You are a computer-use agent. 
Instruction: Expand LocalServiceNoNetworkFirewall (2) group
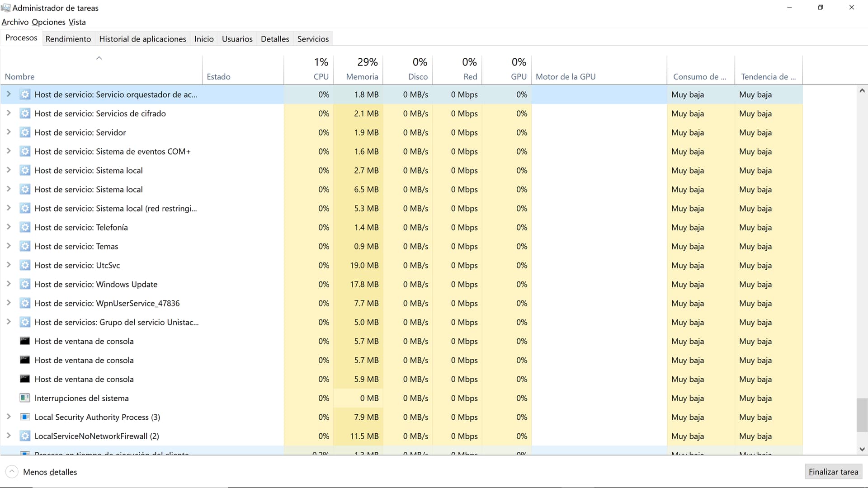point(9,436)
